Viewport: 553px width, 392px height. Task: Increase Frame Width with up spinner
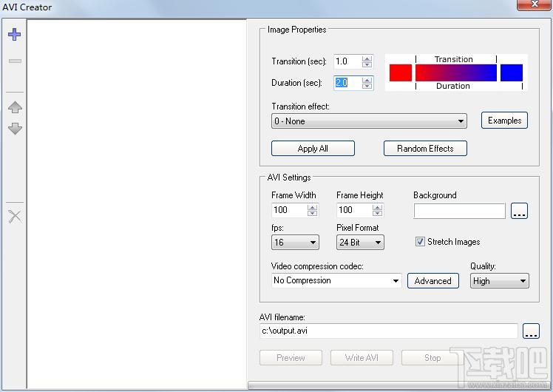tap(312, 207)
